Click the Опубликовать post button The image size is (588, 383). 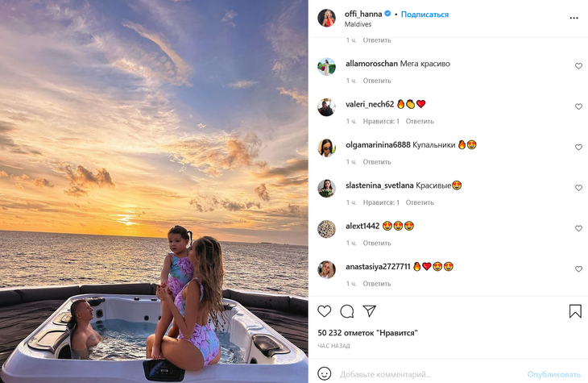coord(553,374)
